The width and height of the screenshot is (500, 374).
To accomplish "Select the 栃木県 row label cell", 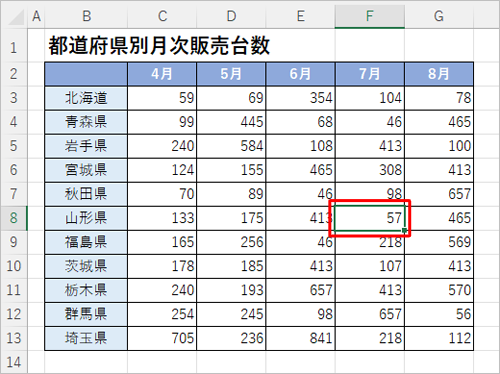I will [x=86, y=290].
